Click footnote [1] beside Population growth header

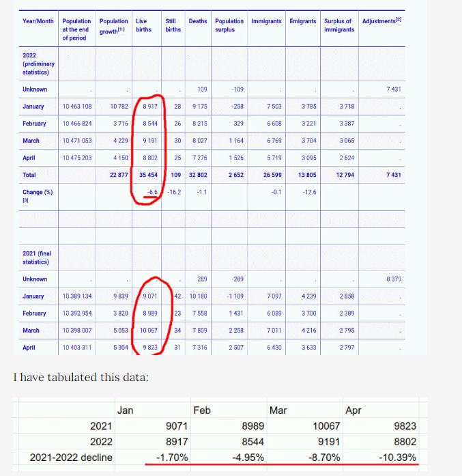[124, 30]
